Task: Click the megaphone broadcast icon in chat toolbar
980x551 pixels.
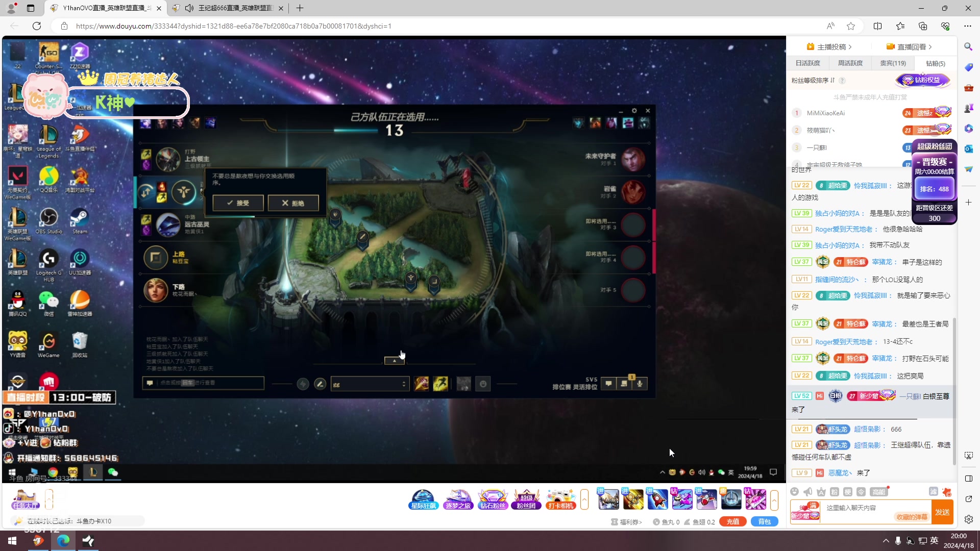Action: coord(807,491)
